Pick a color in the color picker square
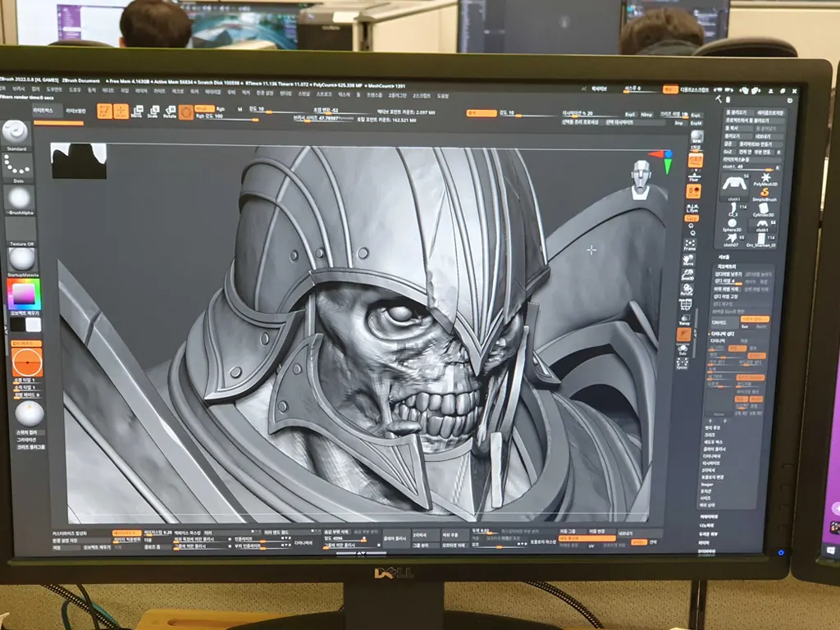The width and height of the screenshot is (840, 630). pos(24,294)
